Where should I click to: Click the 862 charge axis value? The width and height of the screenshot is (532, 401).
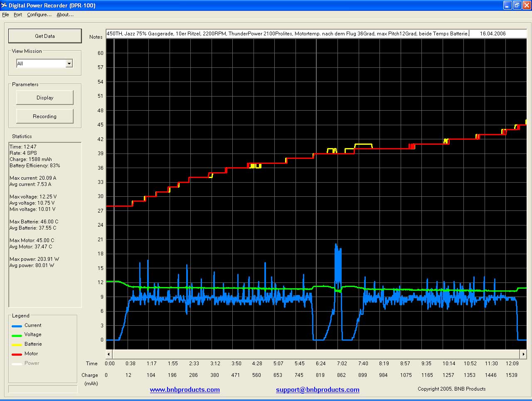(341, 375)
